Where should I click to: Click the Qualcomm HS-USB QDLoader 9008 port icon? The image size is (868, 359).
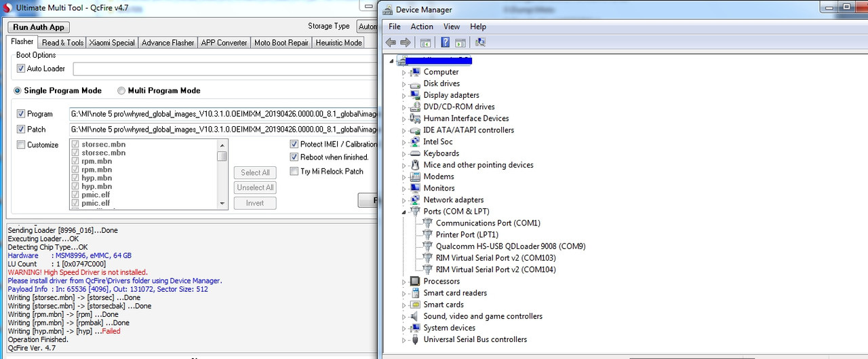[x=427, y=246]
